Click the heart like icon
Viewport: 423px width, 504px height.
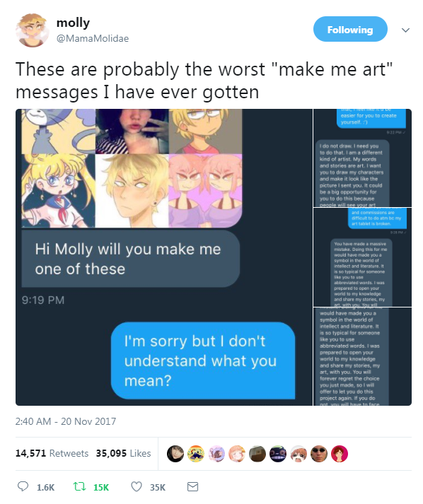[x=137, y=486]
